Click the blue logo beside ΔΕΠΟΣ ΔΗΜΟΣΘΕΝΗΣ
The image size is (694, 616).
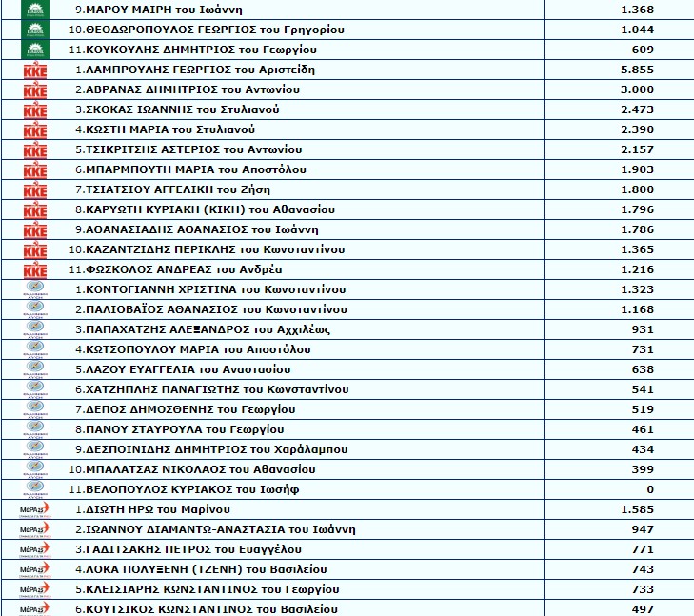click(35, 409)
